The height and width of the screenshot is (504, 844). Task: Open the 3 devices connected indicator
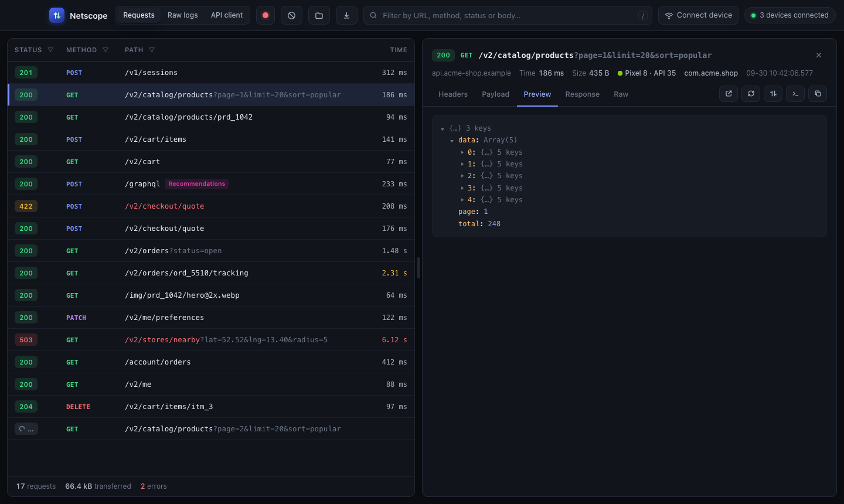click(x=790, y=15)
